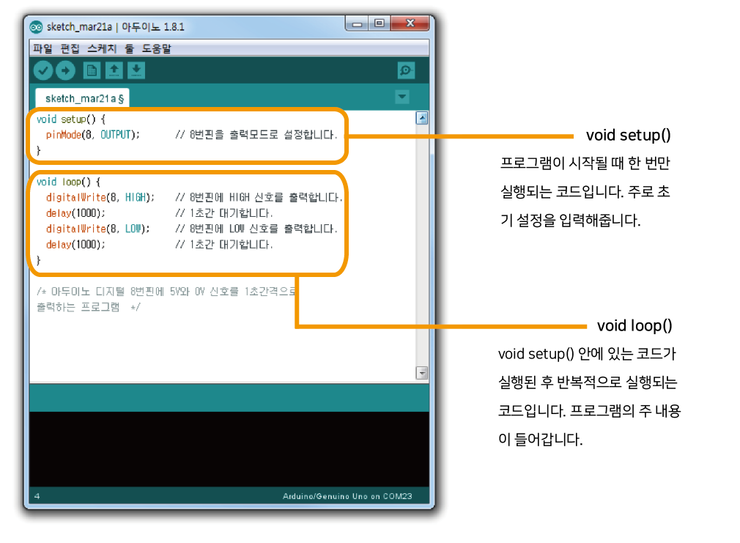Click the 'digitalWrite(8, HIGH);' code
Image resolution: width=740 pixels, height=543 pixels.
100,197
